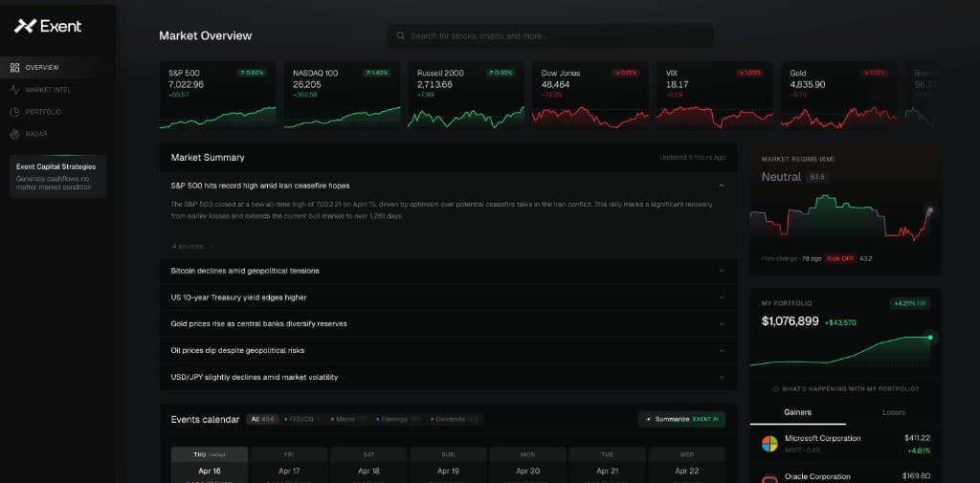Viewport: 980px width, 483px height.
Task: Click the $1,076,899 portfolio value
Action: (790, 321)
